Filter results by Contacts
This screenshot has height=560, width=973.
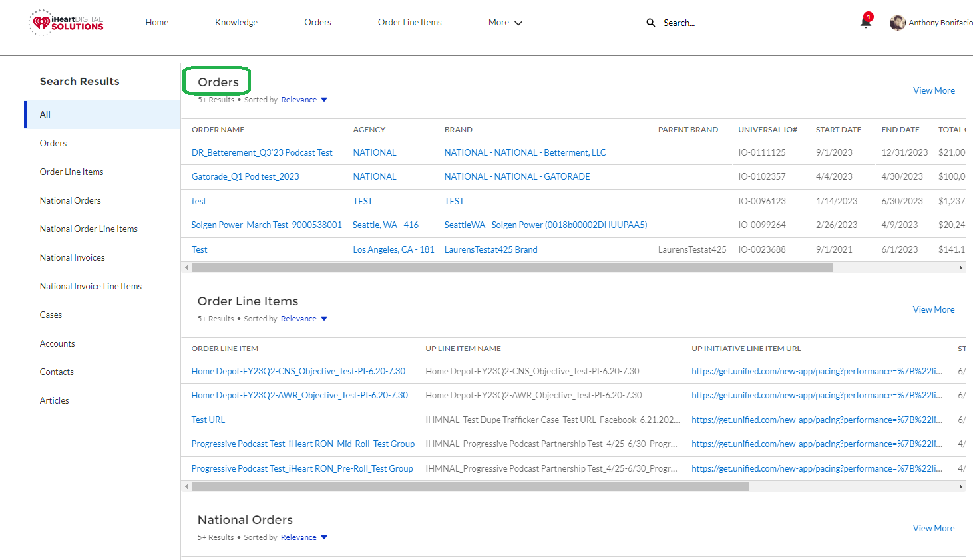[57, 372]
